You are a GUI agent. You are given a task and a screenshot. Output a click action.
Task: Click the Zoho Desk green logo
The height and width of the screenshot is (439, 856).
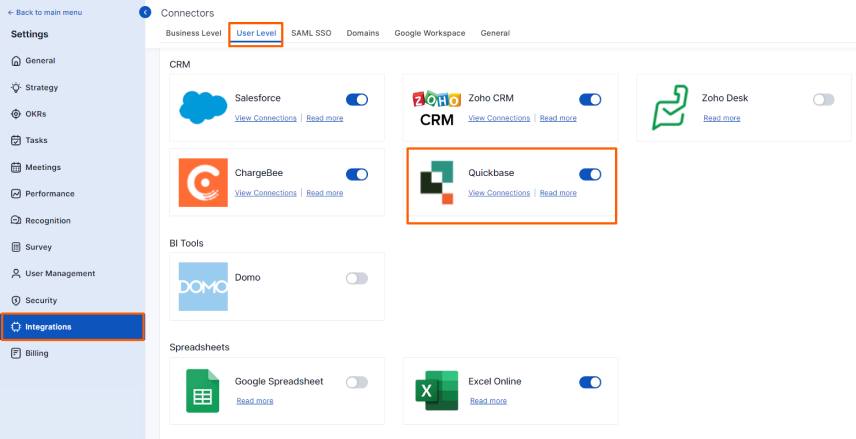[x=670, y=108]
